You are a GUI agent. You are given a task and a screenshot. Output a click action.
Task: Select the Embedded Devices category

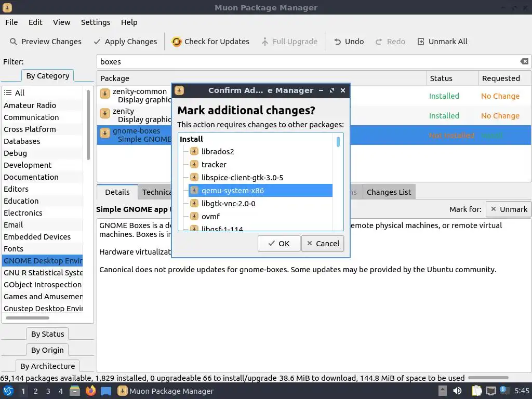(x=43, y=237)
